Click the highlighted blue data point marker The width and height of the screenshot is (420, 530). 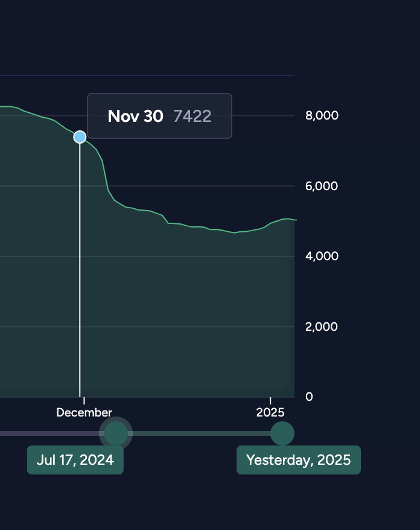[x=80, y=137]
